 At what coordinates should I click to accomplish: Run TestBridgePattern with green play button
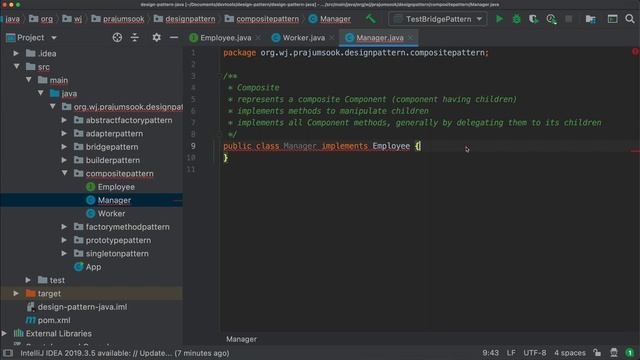pyautogui.click(x=499, y=19)
